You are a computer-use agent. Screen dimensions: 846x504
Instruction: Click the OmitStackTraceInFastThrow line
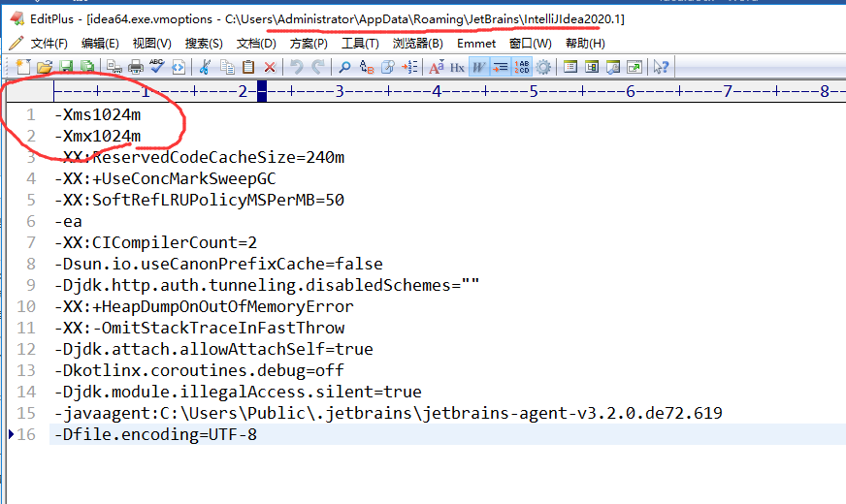point(199,328)
